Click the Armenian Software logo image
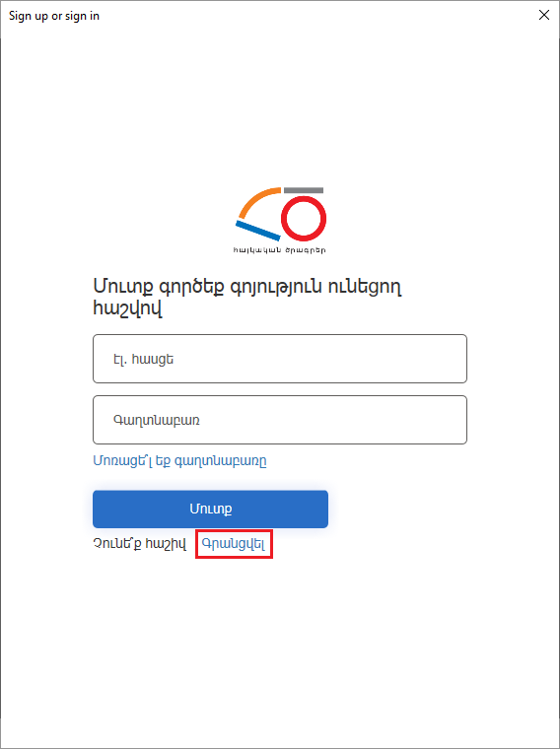Screen dimensions: 560x749 pyautogui.click(x=280, y=220)
